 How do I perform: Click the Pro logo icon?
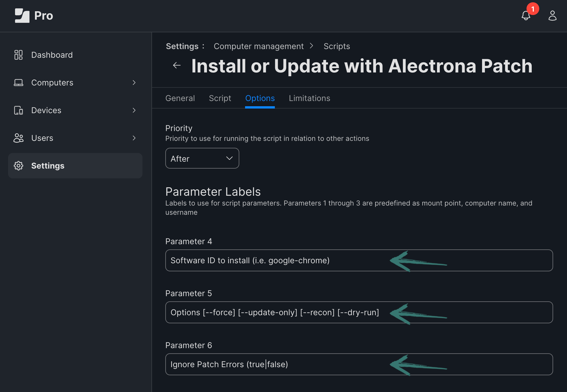[x=22, y=16]
